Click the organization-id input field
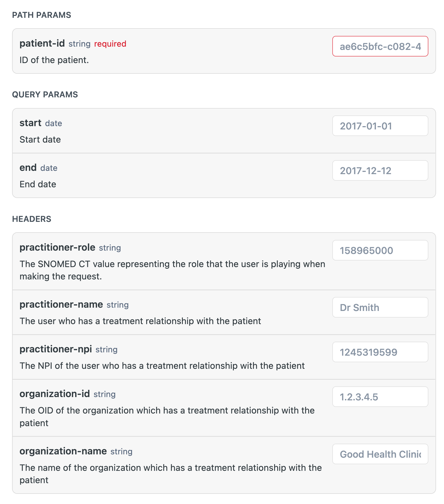Screen dimensions: 444x504 [x=380, y=397]
